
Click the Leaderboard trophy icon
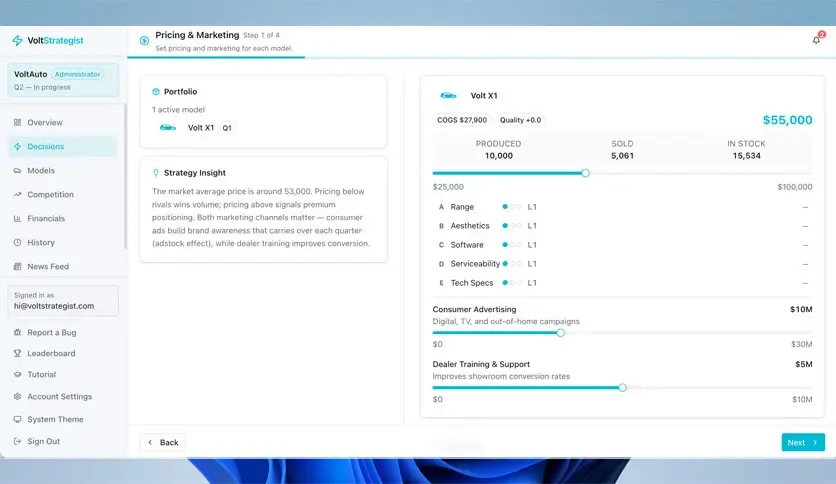click(18, 353)
